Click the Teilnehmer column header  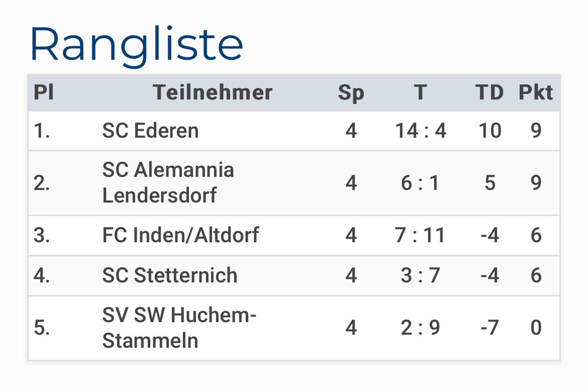[213, 92]
